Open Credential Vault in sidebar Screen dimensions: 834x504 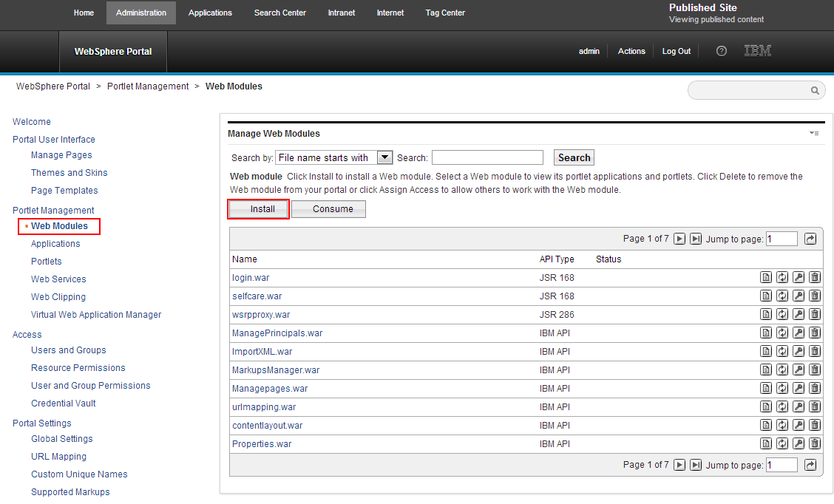(x=64, y=403)
